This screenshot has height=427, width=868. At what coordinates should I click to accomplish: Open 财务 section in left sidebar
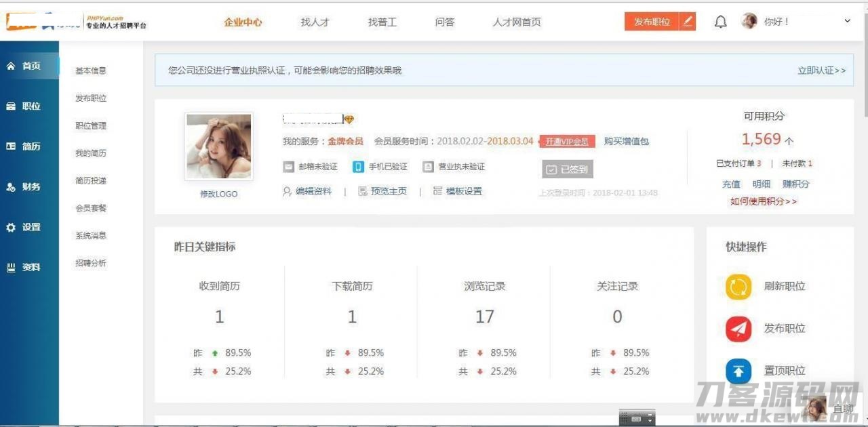pyautogui.click(x=24, y=187)
